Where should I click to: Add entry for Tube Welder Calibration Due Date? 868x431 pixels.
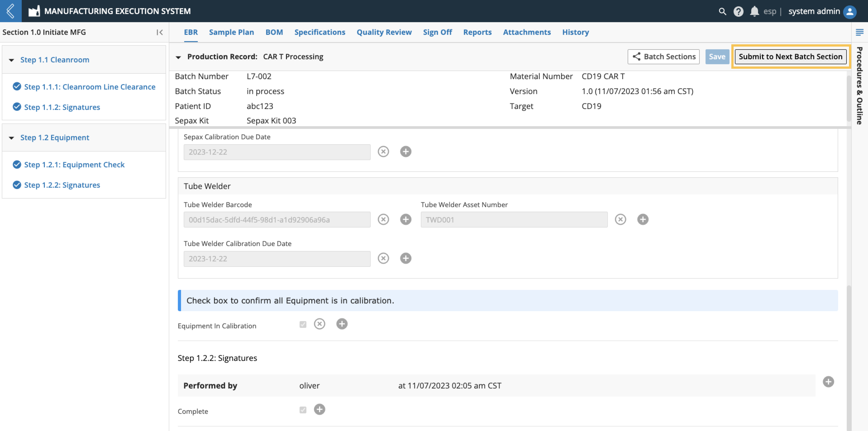(405, 258)
